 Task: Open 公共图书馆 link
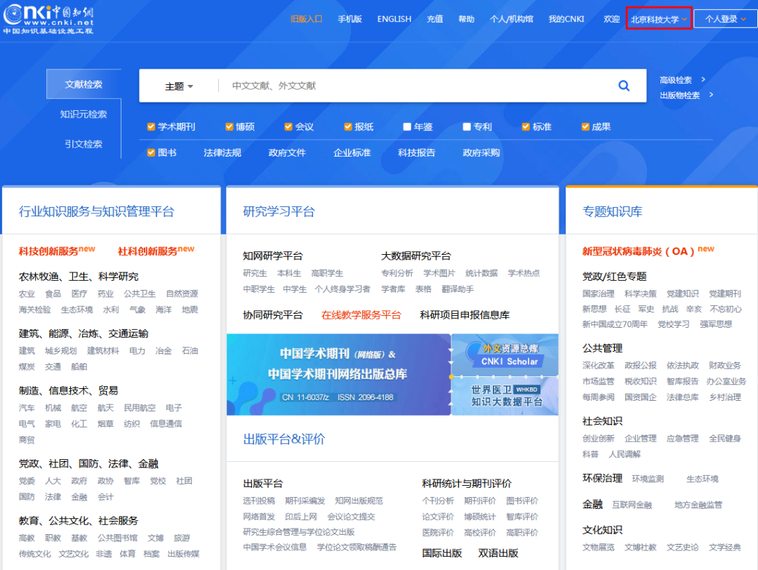[x=117, y=538]
